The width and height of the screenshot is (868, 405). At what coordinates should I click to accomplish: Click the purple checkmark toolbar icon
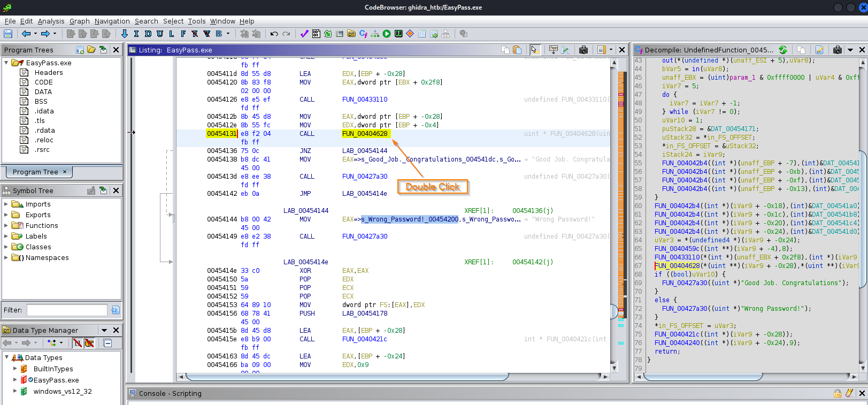[304, 34]
